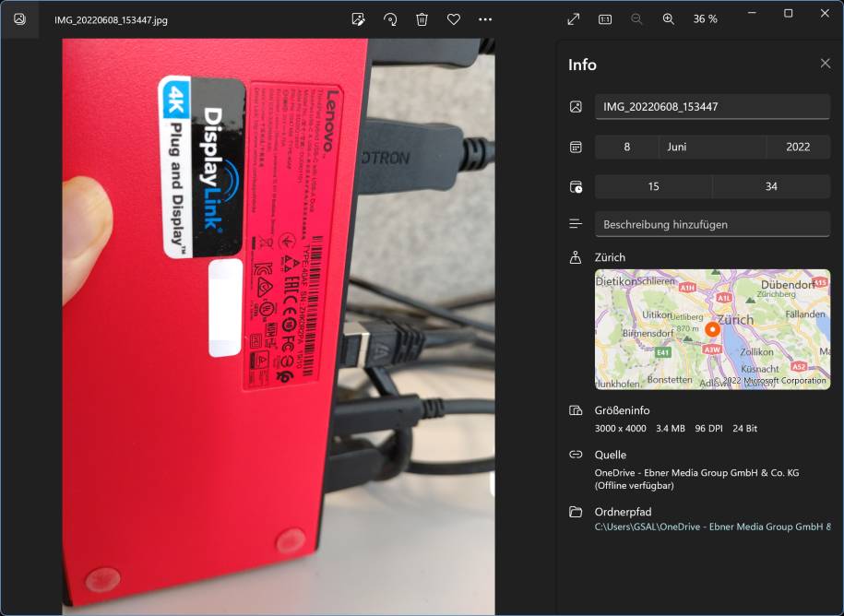This screenshot has height=616, width=844.
Task: Select the zoom out magnifier
Action: pos(636,18)
